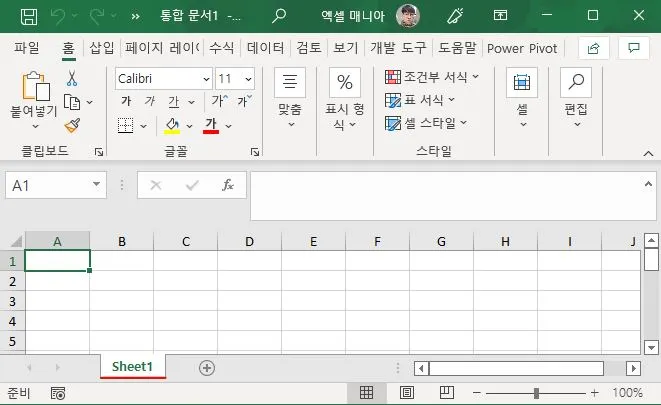This screenshot has height=405, width=661.
Task: Switch to the 삽입 tab
Action: tap(102, 48)
